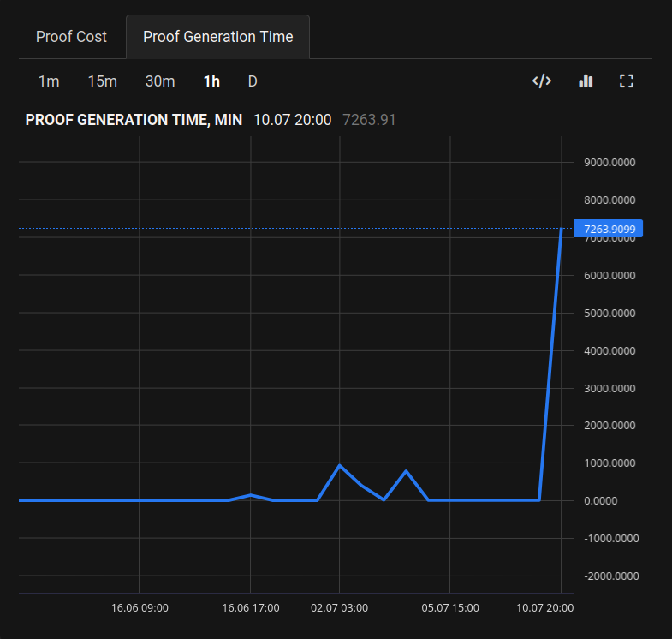Select the 10.07 20:00 time marker

[x=544, y=608]
